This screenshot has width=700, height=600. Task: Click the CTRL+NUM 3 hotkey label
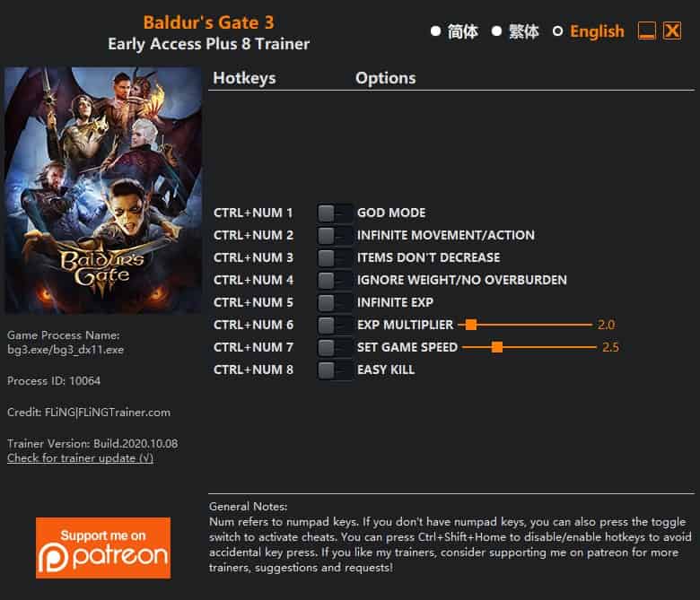click(x=253, y=257)
